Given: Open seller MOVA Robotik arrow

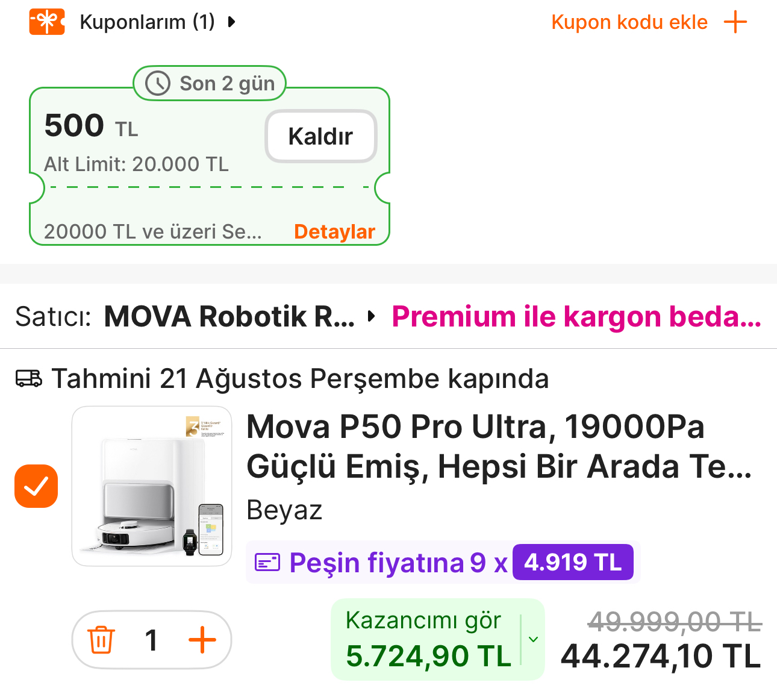Looking at the screenshot, I should tap(372, 316).
